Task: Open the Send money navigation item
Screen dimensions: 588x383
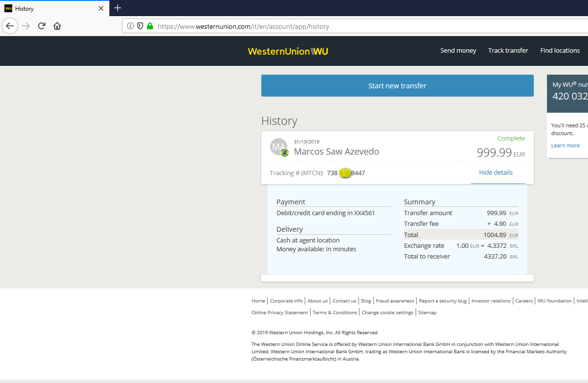Action: (x=458, y=50)
